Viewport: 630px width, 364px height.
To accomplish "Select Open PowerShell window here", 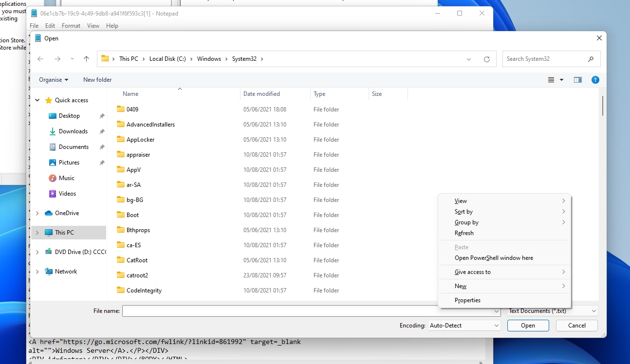I will point(494,258).
